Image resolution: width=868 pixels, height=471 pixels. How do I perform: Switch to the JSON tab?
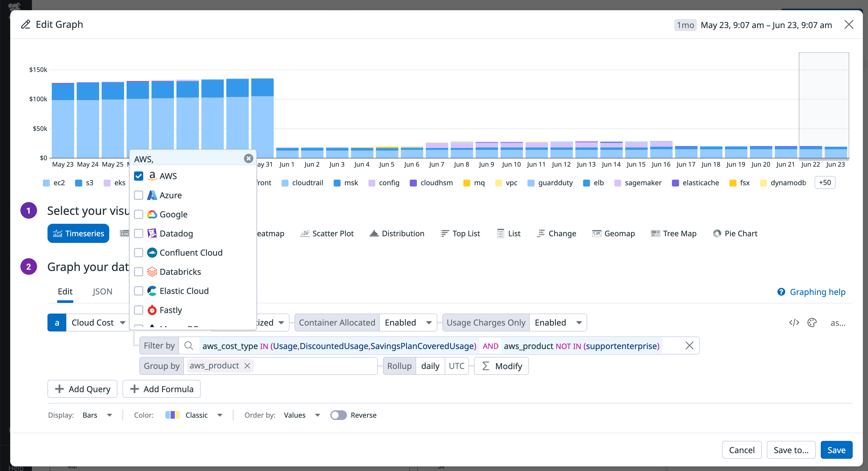[102, 292]
